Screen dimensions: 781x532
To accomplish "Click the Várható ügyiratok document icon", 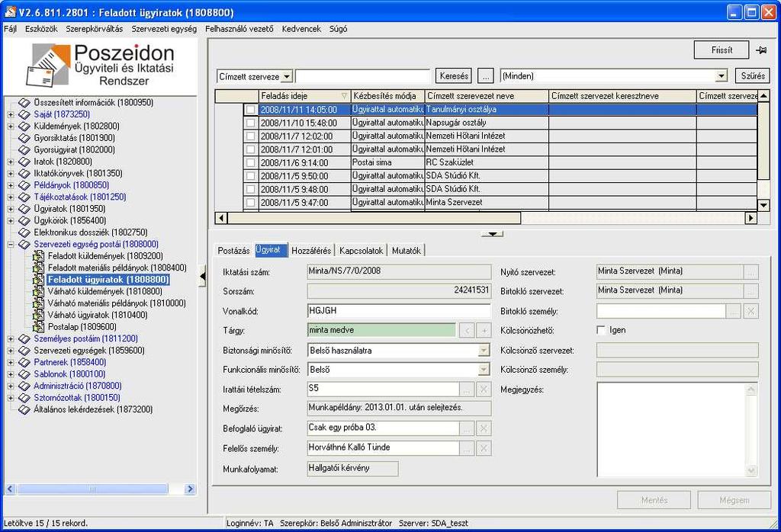I will (x=38, y=315).
